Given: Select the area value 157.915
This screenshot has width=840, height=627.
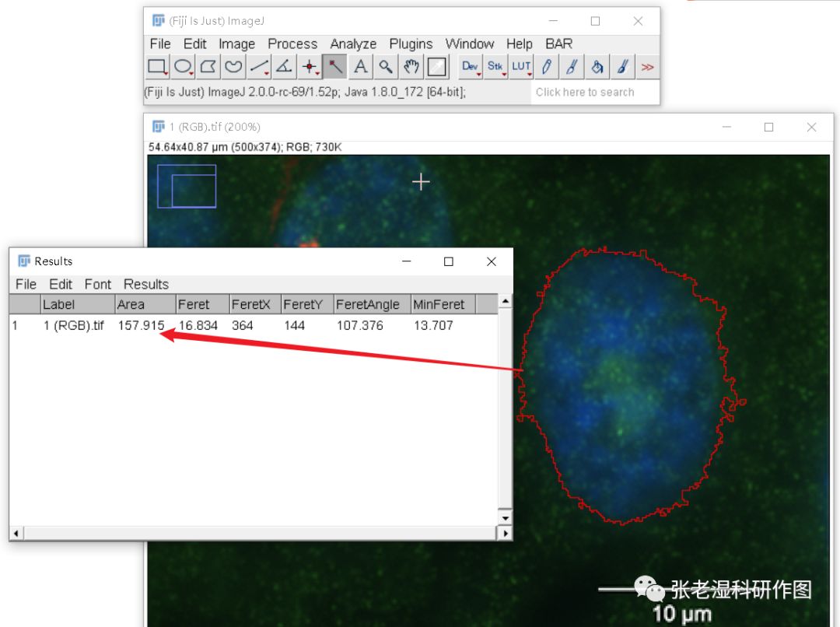Looking at the screenshot, I should 141,325.
